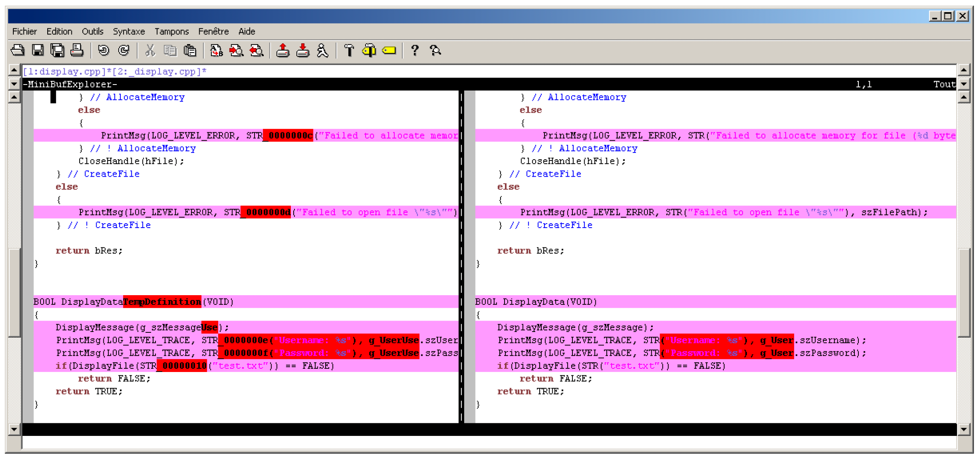
Task: Click the Find and Replace icon
Action: [216, 51]
